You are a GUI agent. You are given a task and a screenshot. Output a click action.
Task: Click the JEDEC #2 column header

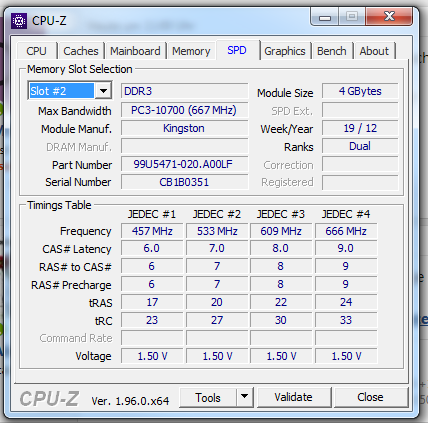217,214
